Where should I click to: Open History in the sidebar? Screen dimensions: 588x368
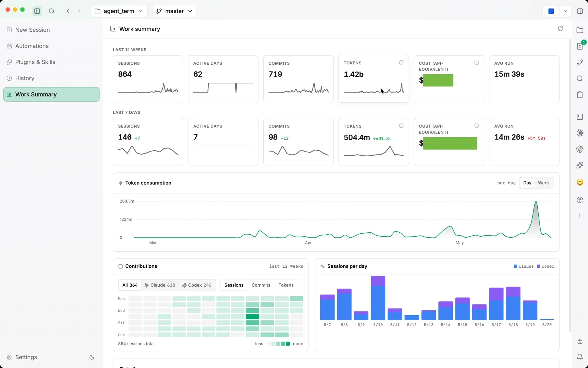(51, 78)
